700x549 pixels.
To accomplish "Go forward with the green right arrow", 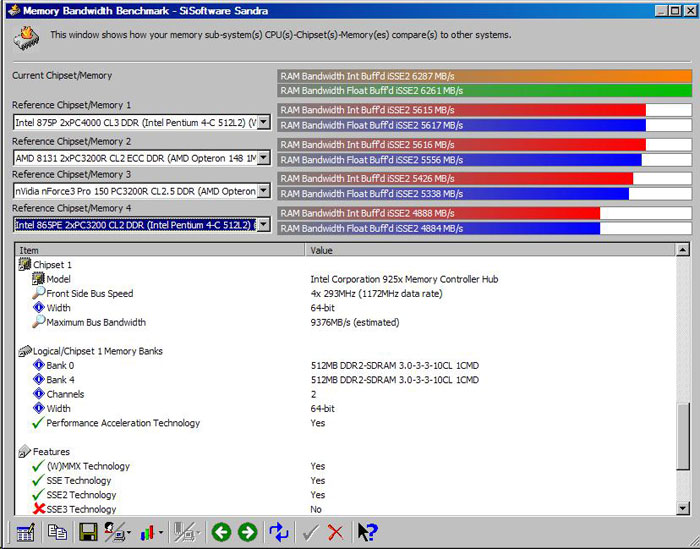I will 247,532.
